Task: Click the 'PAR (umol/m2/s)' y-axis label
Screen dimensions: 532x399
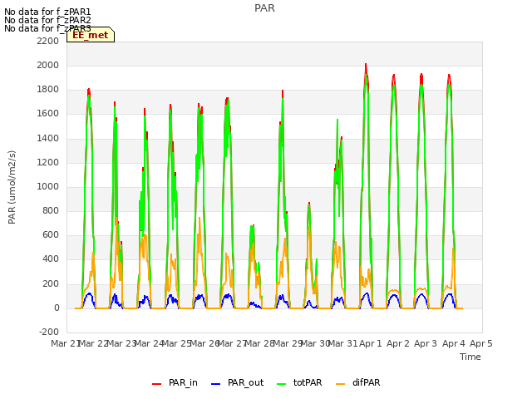Action: (12, 187)
